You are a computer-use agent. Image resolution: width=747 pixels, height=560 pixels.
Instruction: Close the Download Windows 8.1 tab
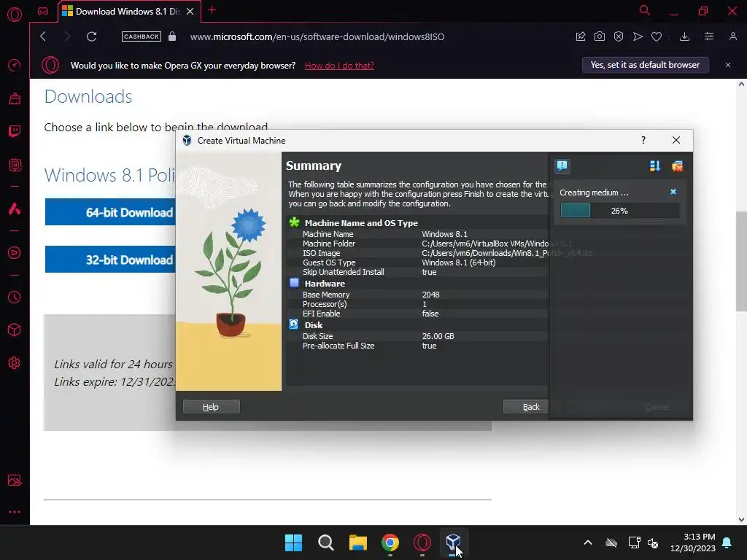[190, 12]
